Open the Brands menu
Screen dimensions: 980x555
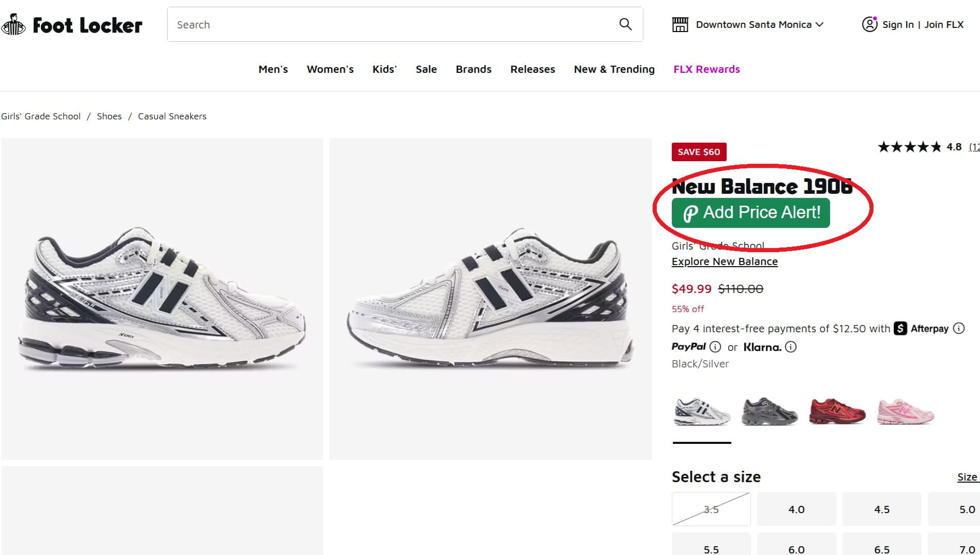pyautogui.click(x=474, y=69)
